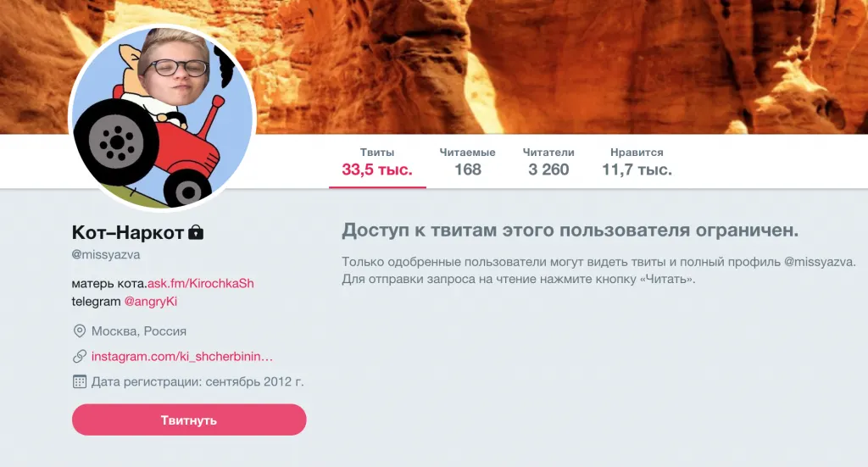Click the chain link icon before instagram URL
The image size is (868, 467).
80,356
